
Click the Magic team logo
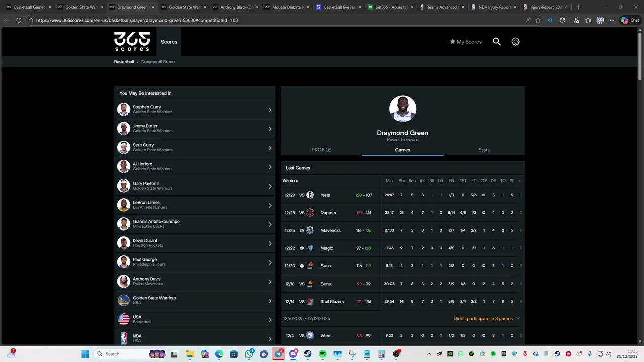310,248
